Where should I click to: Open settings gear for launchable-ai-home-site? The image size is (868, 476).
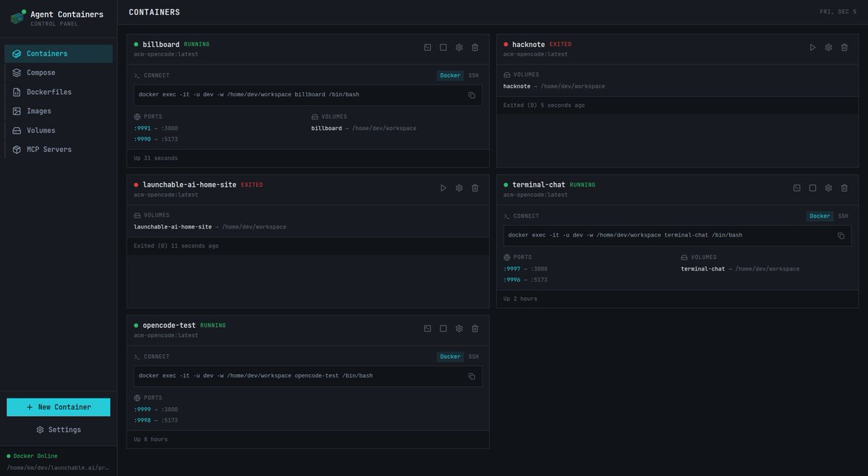(x=459, y=188)
